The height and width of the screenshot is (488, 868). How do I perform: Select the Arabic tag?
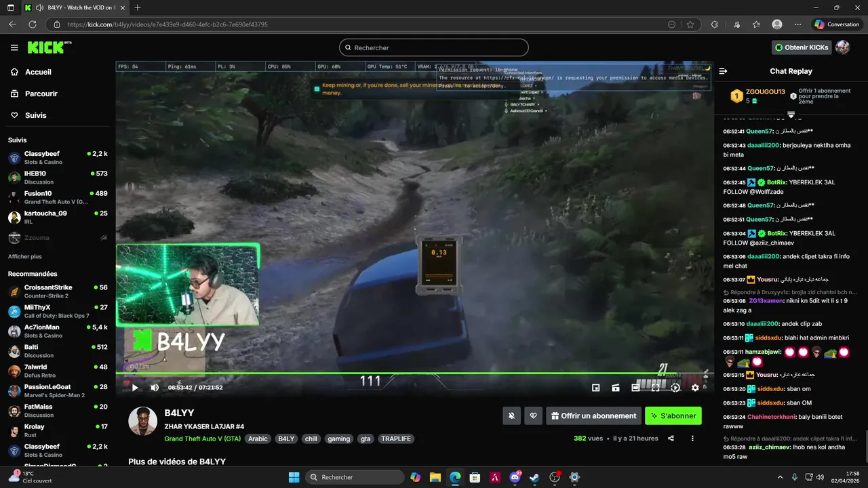coord(258,439)
